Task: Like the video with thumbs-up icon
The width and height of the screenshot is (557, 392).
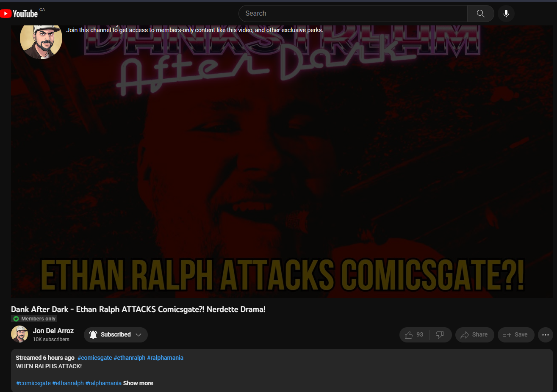Action: (x=414, y=335)
